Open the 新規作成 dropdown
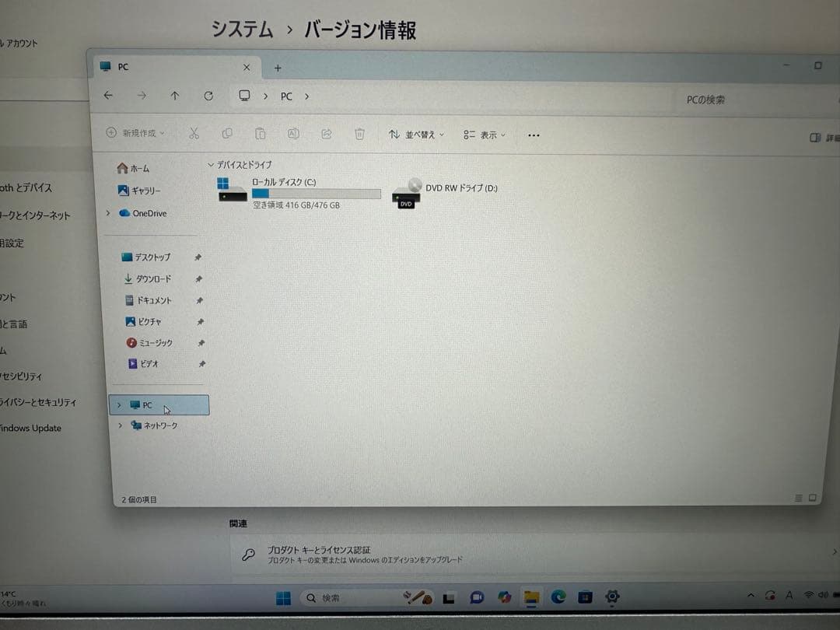The image size is (840, 630). (x=135, y=133)
